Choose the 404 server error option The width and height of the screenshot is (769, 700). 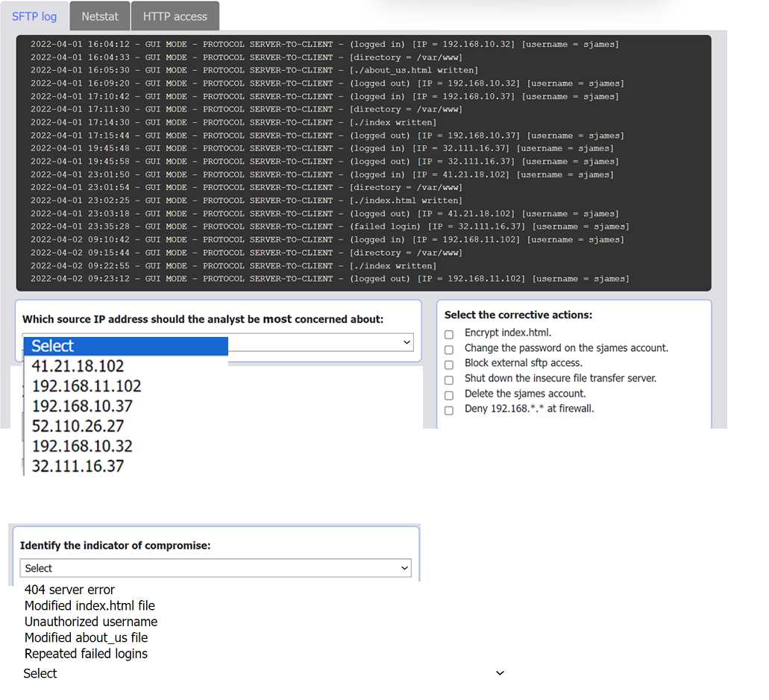69,590
